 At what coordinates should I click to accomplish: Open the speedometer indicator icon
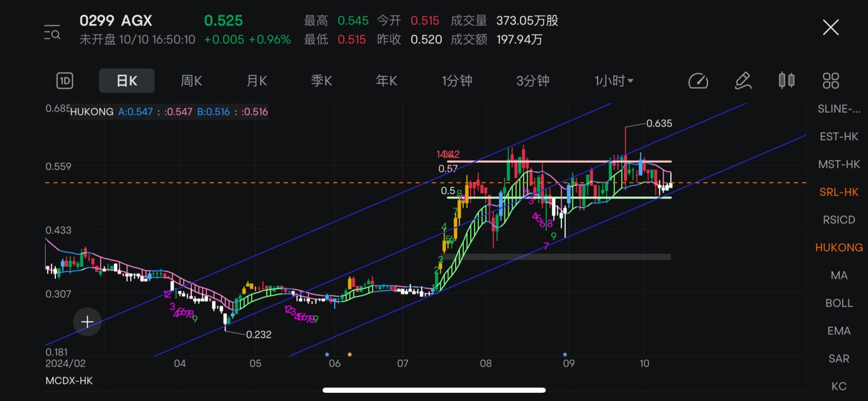(x=698, y=81)
